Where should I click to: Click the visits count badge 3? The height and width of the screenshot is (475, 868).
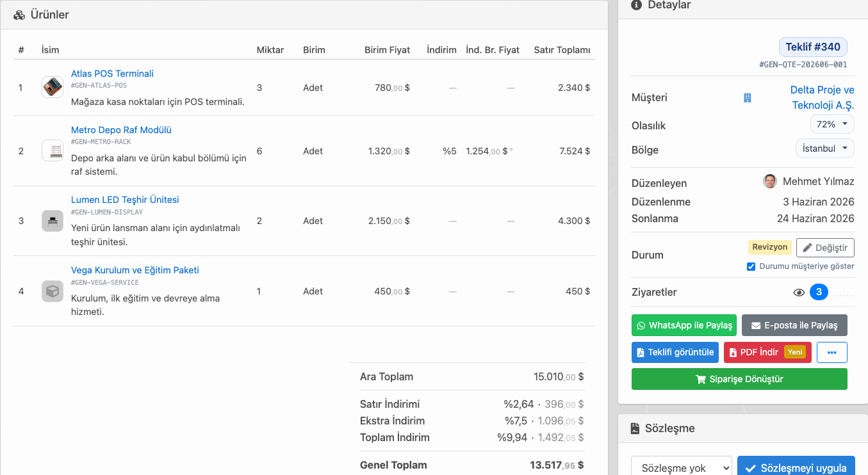click(x=819, y=292)
